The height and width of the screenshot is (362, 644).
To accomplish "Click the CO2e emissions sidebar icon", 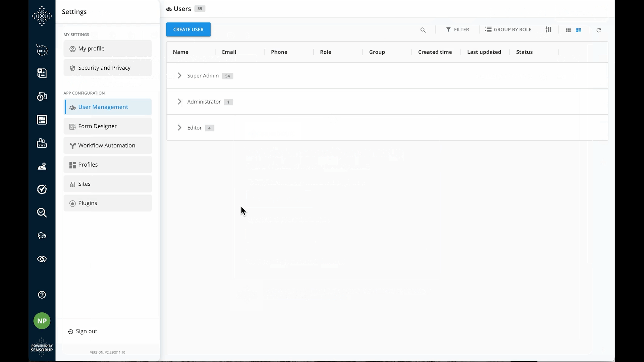I will tap(42, 235).
